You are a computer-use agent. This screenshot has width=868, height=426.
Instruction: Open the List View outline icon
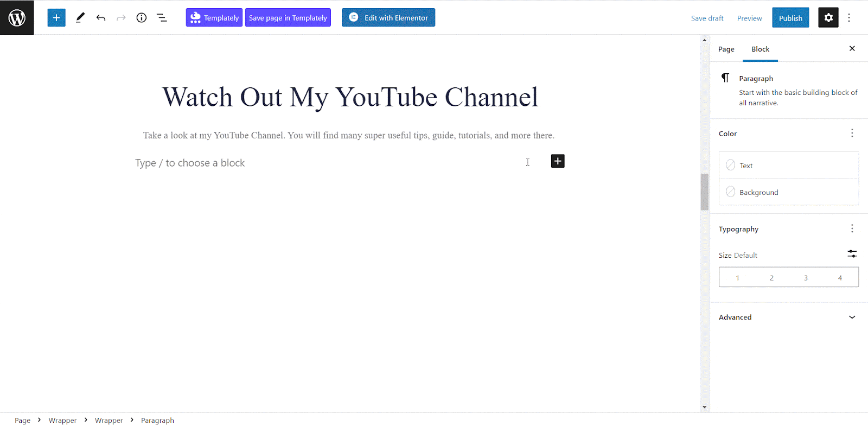coord(162,17)
